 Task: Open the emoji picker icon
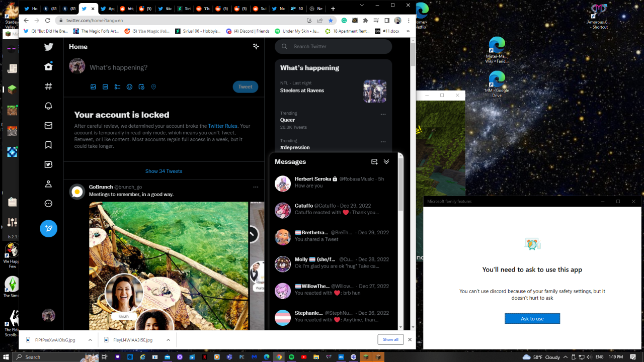click(129, 87)
